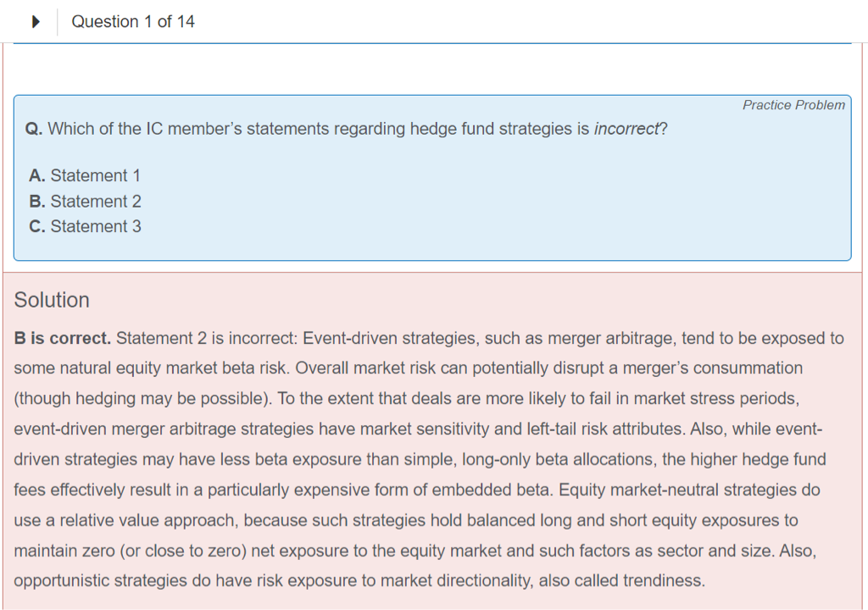The image size is (868, 610).
Task: Click "merger arbitrage" in the solution's first line
Action: [605, 338]
